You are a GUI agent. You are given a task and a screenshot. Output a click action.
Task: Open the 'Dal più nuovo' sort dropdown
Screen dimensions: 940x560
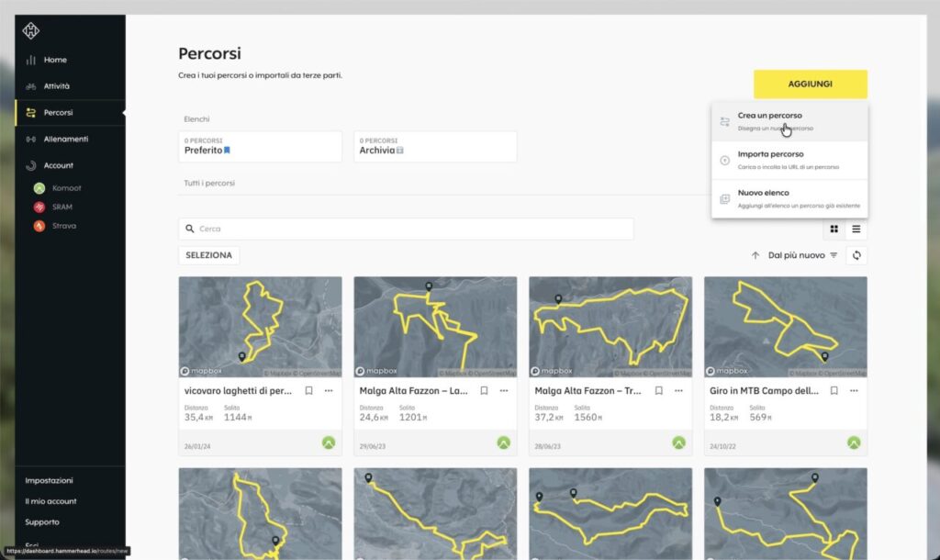pos(803,255)
